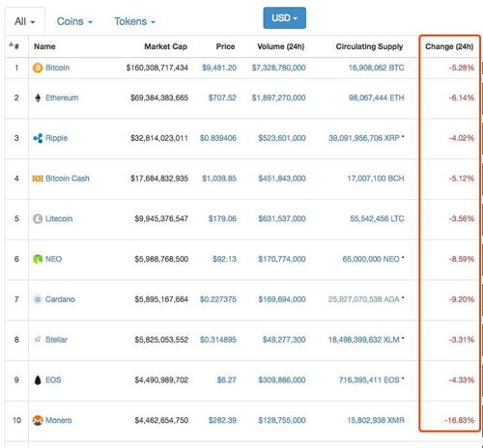
Task: Expand the Tokens dropdown menu
Action: point(134,21)
